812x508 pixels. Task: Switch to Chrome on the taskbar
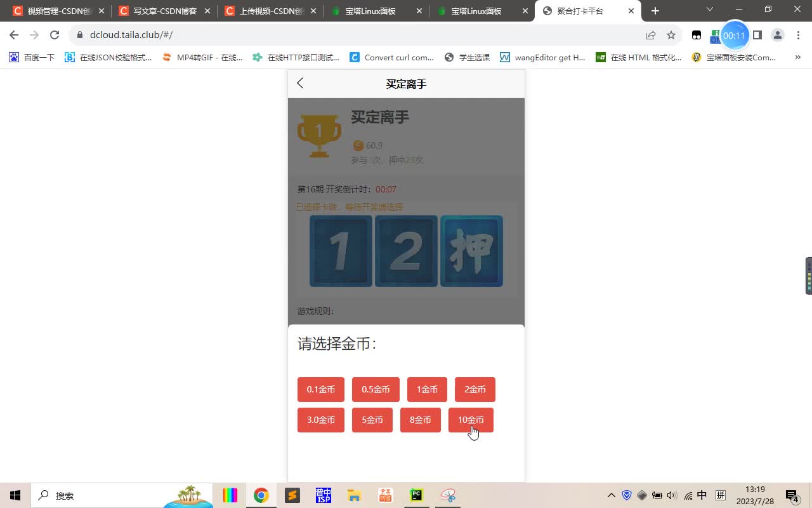pos(261,495)
